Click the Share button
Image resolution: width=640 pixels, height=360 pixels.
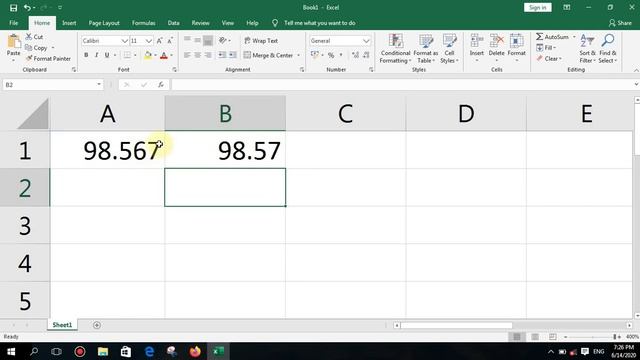[620, 23]
